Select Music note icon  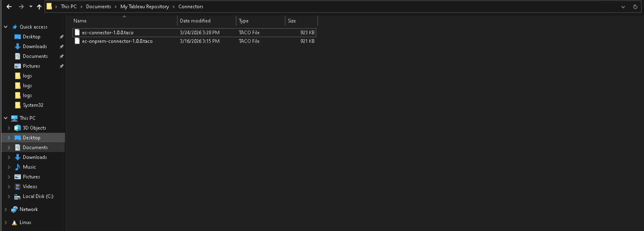tap(18, 167)
